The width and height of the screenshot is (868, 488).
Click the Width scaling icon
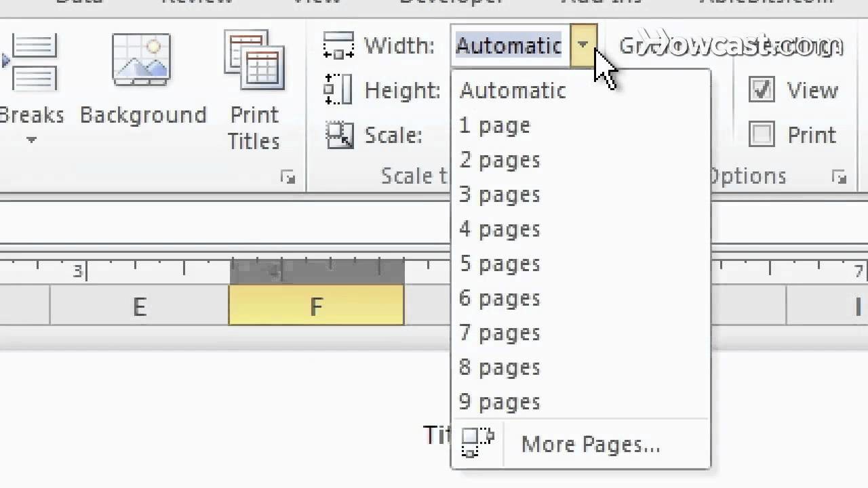(x=339, y=45)
